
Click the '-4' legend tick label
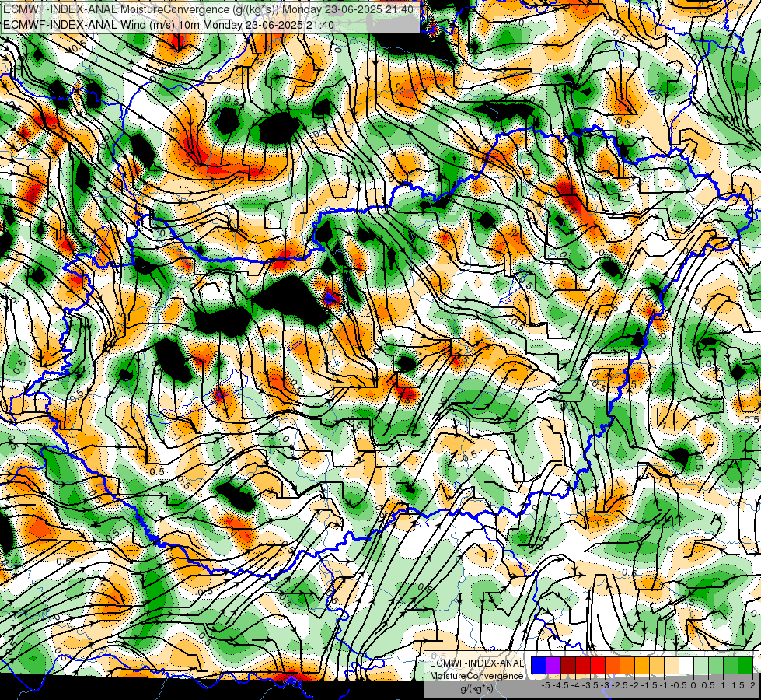[x=575, y=685]
